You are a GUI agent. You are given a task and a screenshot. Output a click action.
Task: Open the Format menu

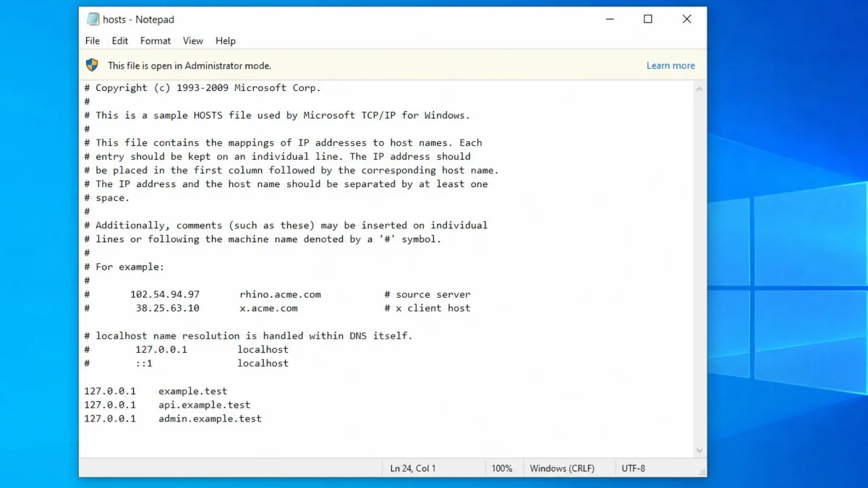(x=156, y=41)
